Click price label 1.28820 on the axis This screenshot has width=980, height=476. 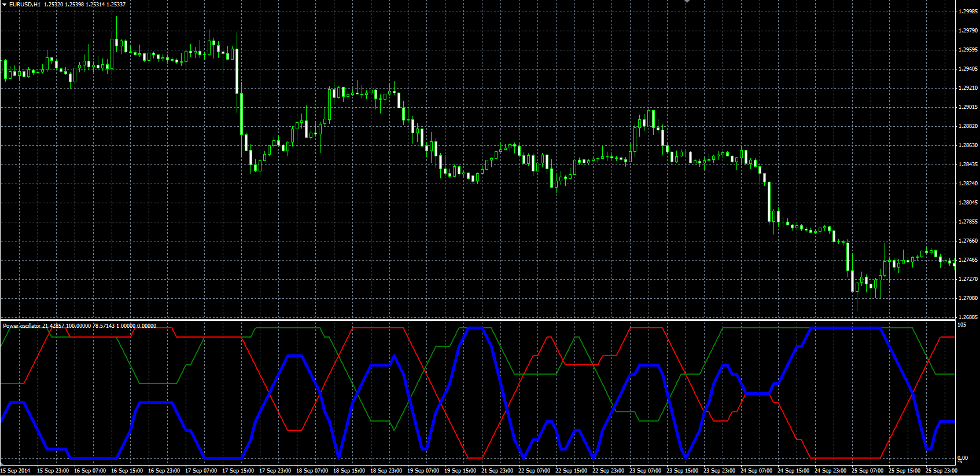(x=968, y=126)
